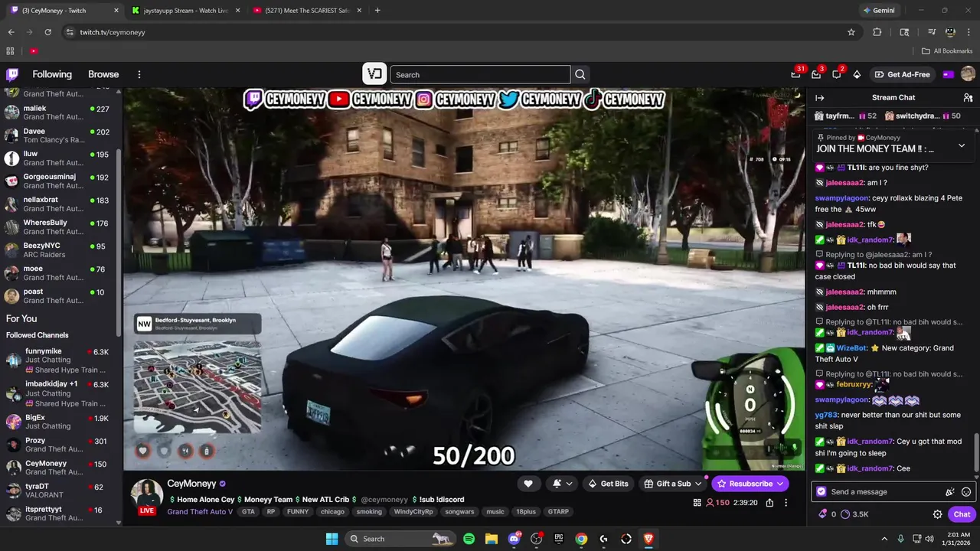Open tyraDT channel in sidebar

[x=61, y=491]
